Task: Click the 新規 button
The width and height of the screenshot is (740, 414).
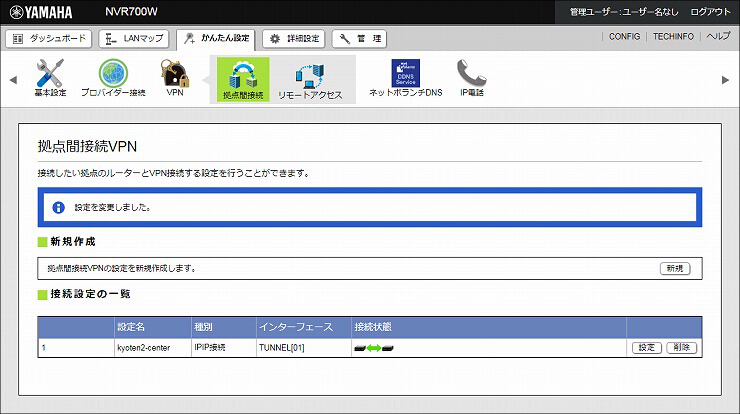Action: point(675,269)
